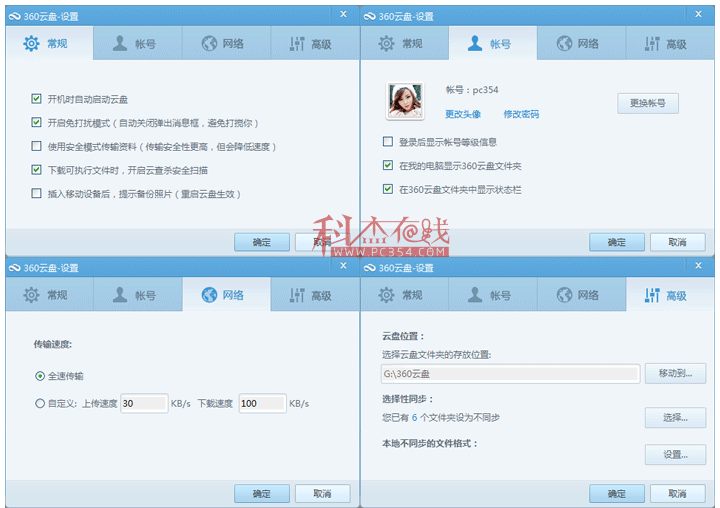Toggle 在360云盘文件夹中显示状态栏 checkbox
This screenshot has width=720, height=508.
(x=388, y=189)
